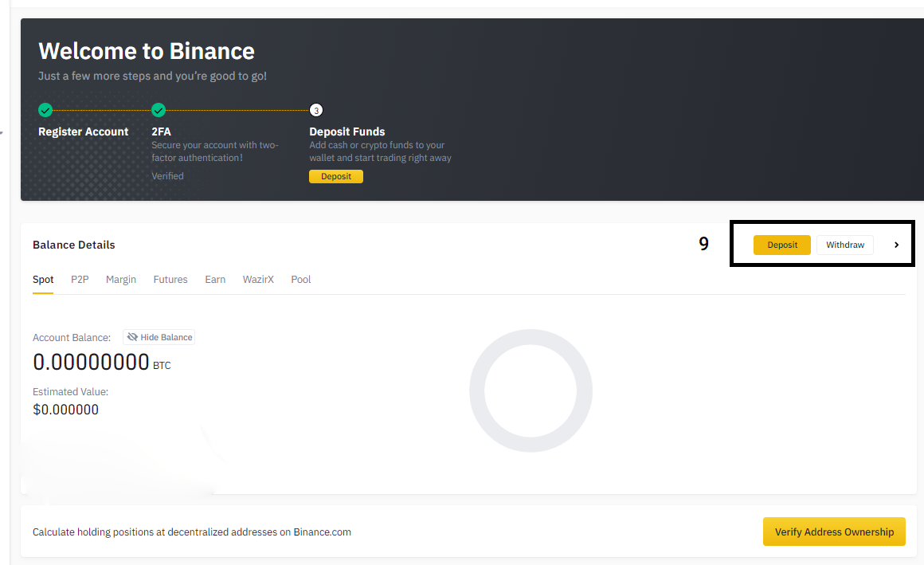Click the 0.00000000 BTC balance value
The image size is (924, 565).
(x=101, y=362)
